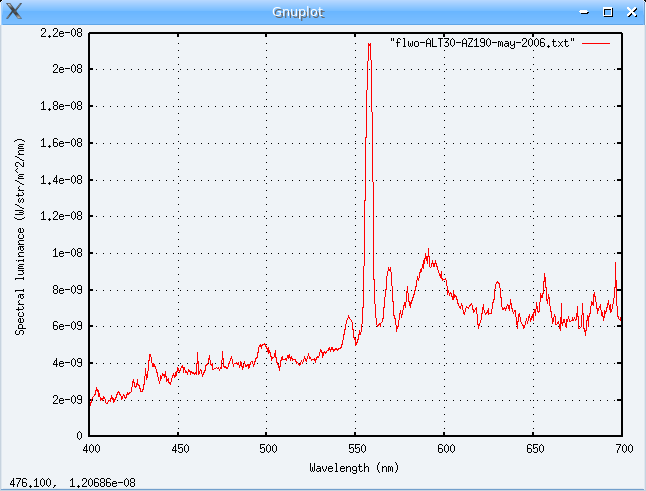Open the X window menu icon
Viewport: 646px width, 491px height.
(x=13, y=12)
